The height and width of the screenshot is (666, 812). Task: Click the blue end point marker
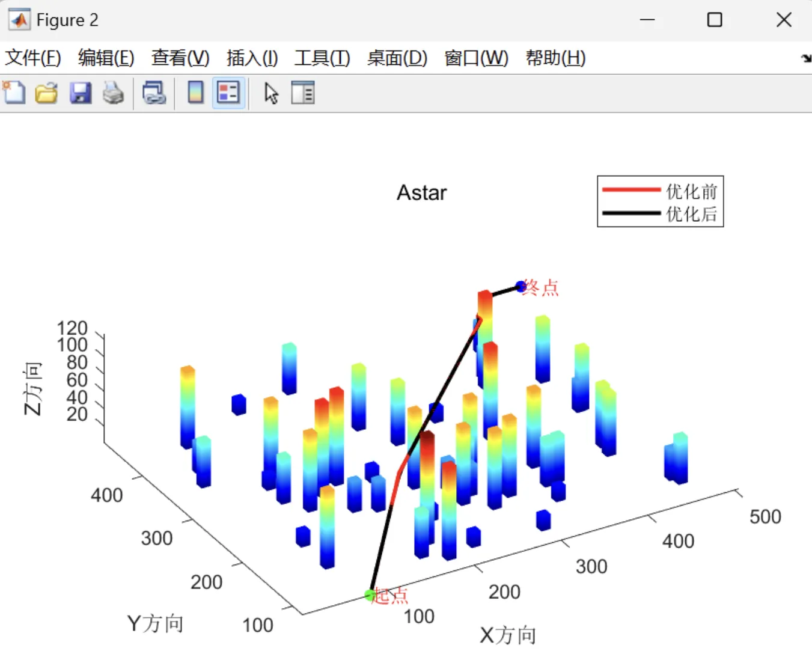520,287
